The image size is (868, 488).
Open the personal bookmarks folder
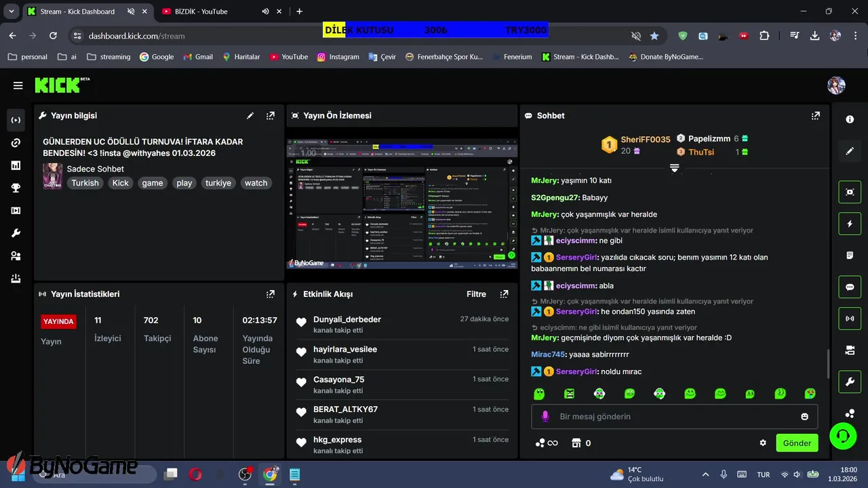point(27,57)
